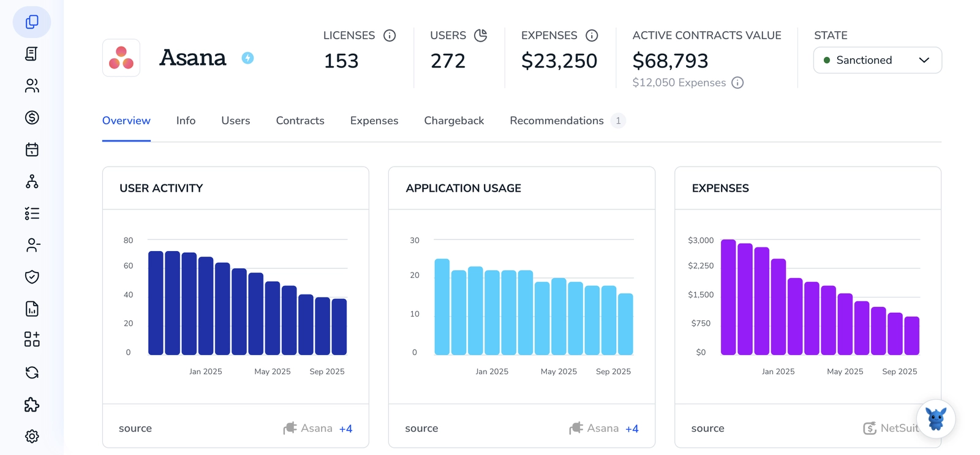This screenshot has height=455, width=980.
Task: Open the task list icon in the sidebar
Action: [32, 213]
